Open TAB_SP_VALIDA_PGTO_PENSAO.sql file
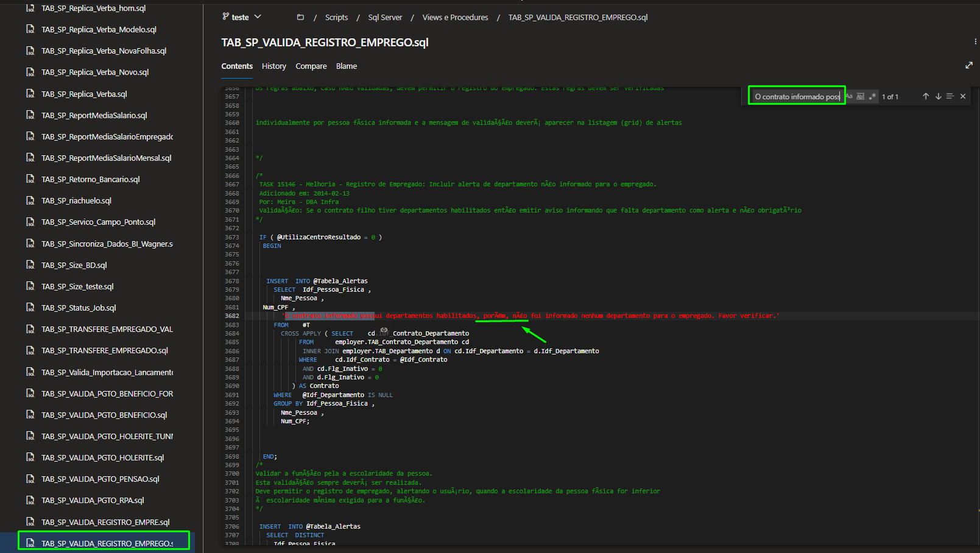Image resolution: width=980 pixels, height=553 pixels. (x=100, y=479)
